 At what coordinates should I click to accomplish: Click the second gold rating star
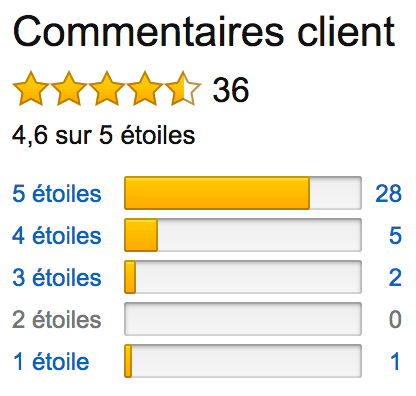point(69,89)
